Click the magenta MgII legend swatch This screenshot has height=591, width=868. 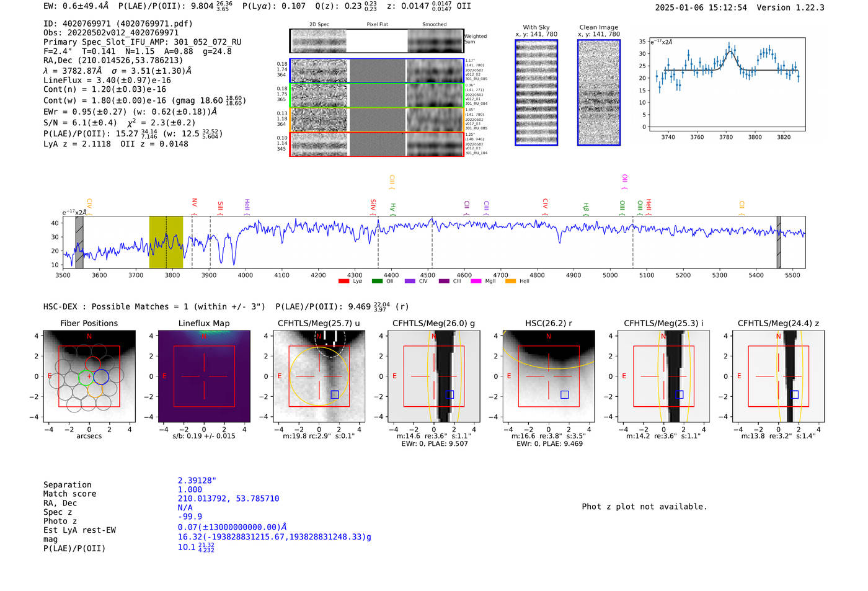pyautogui.click(x=476, y=282)
